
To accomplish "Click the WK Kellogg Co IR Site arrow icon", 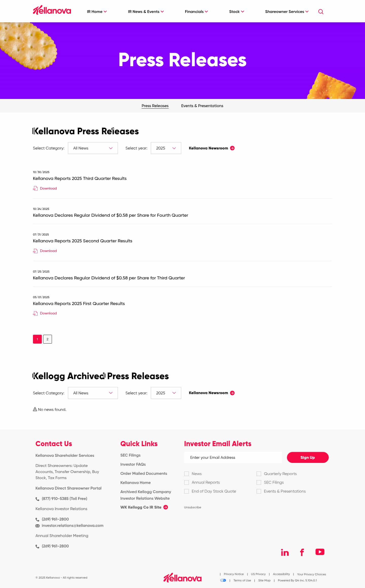I will [x=166, y=507].
